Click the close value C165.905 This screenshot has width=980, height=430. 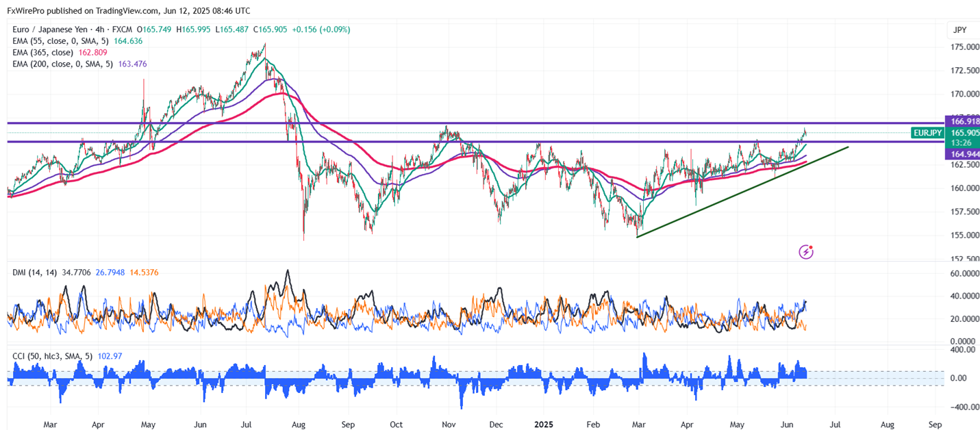(271, 29)
